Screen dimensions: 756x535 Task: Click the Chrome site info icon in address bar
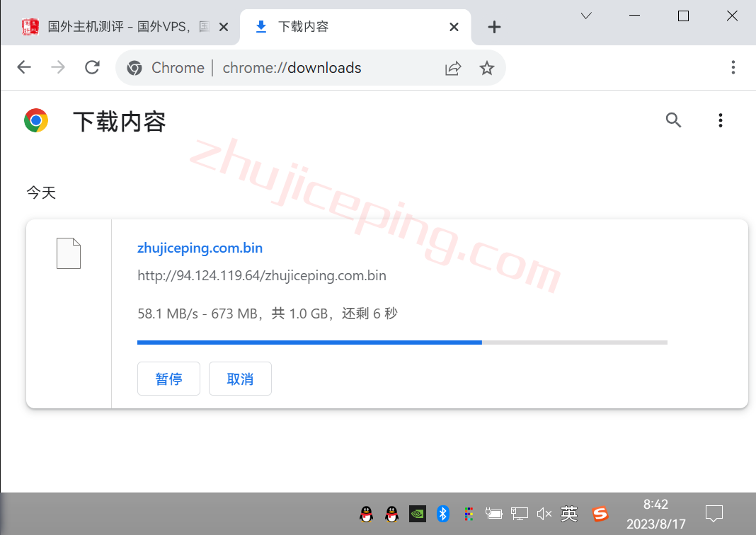click(x=134, y=68)
